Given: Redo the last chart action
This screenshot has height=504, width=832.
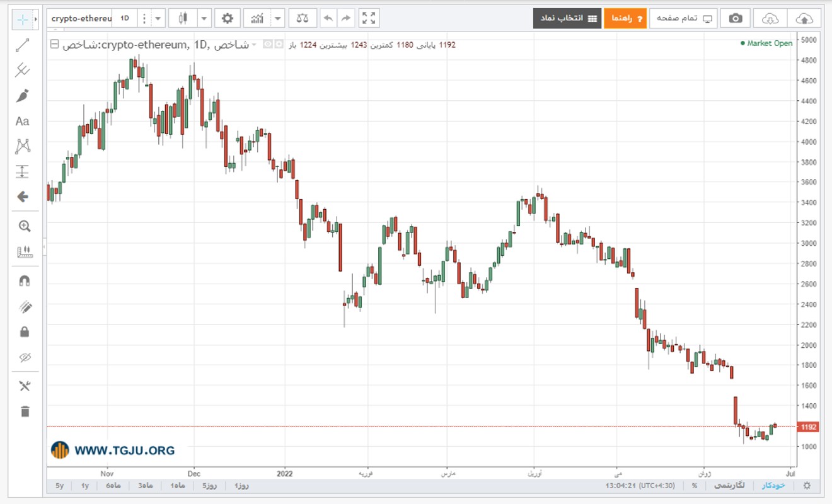Looking at the screenshot, I should [345, 18].
